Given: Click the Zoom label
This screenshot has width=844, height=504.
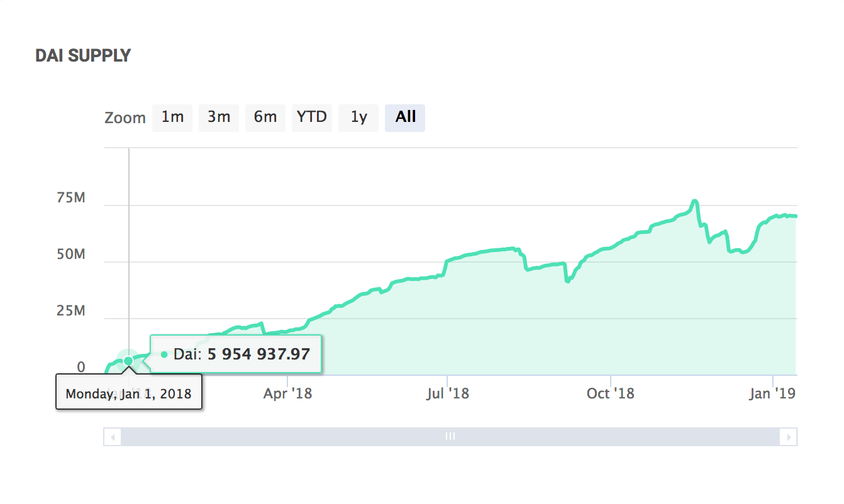Looking at the screenshot, I should coord(125,118).
